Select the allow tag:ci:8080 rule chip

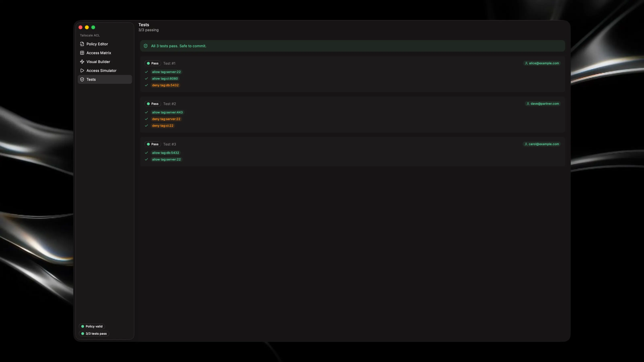click(165, 78)
